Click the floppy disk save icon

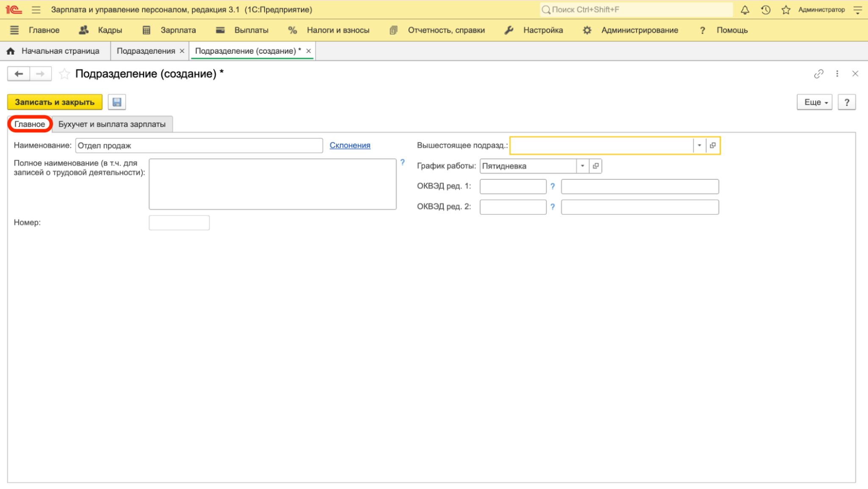pyautogui.click(x=117, y=102)
